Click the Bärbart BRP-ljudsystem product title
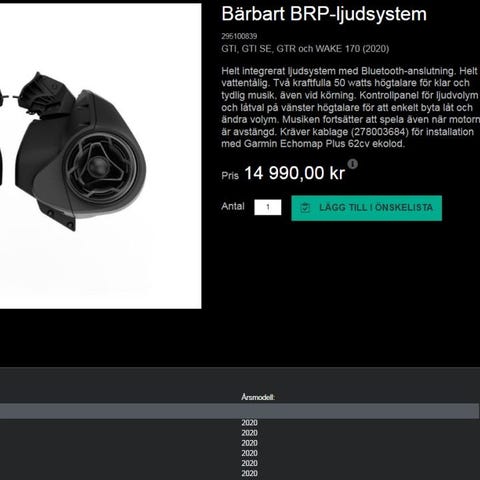The height and width of the screenshot is (480, 480). pos(324,14)
